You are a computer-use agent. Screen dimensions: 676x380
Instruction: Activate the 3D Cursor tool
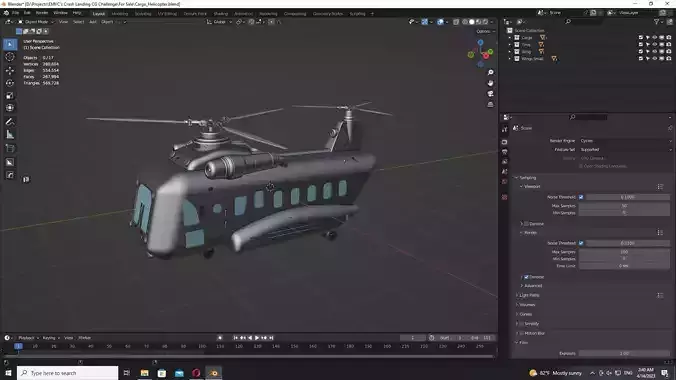(10, 57)
